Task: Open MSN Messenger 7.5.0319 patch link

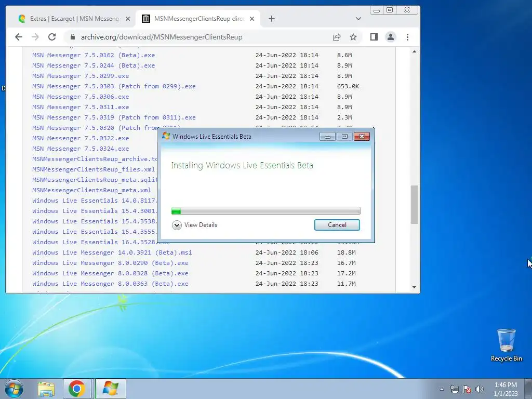Action: [114, 117]
